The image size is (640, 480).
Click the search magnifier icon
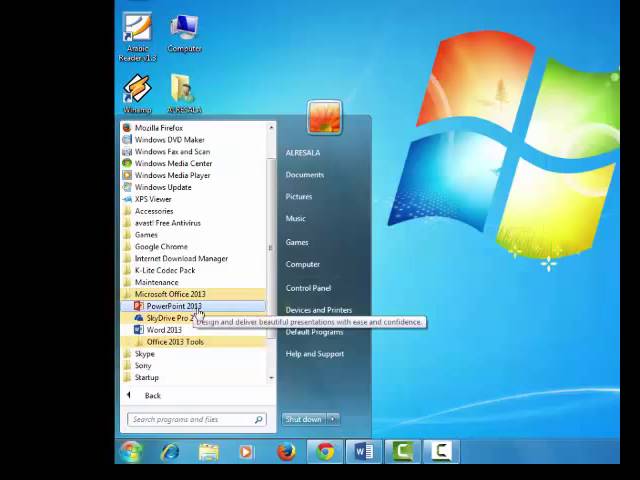click(258, 420)
